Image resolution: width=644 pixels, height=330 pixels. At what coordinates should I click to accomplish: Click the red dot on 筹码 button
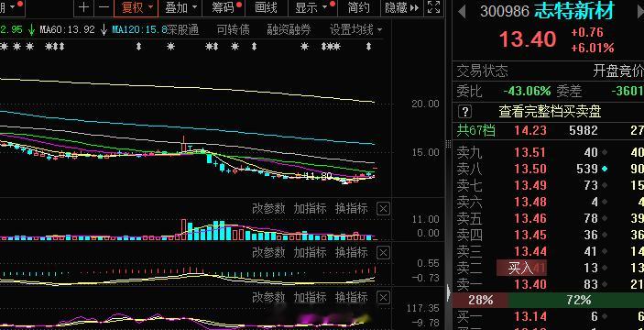239,4
